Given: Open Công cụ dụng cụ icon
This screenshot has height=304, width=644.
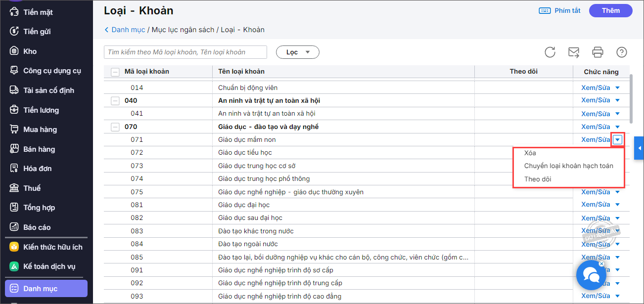Looking at the screenshot, I should point(15,71).
